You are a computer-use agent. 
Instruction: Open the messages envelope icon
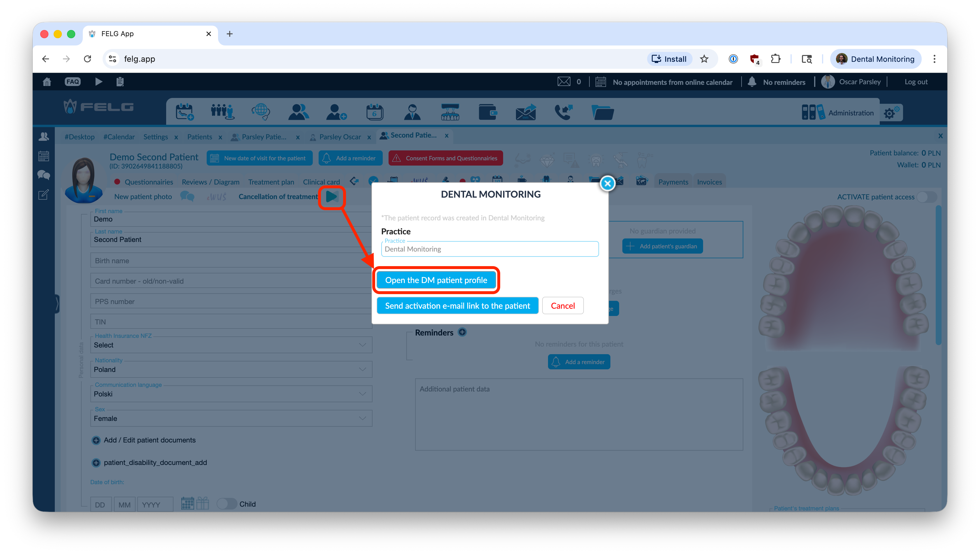(x=563, y=82)
